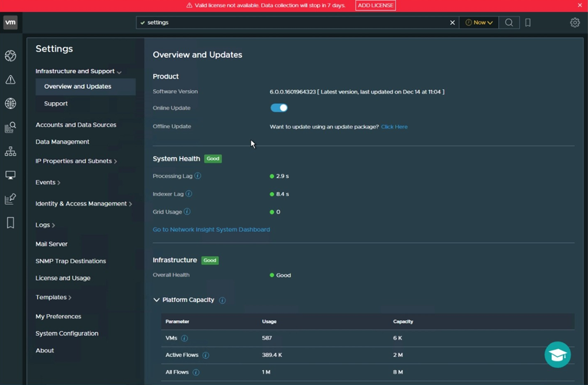Viewport: 588px width, 385px height.
Task: Click the bookmark icon beside search button
Action: tap(528, 22)
